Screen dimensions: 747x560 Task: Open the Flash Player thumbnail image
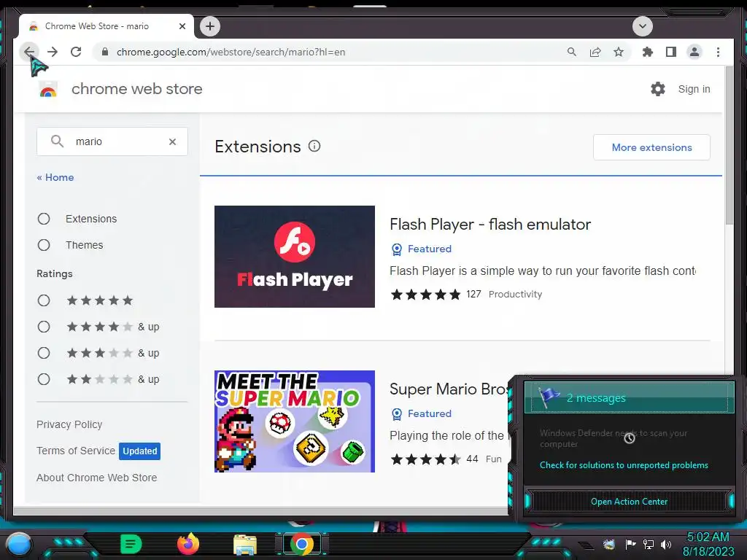[295, 257]
